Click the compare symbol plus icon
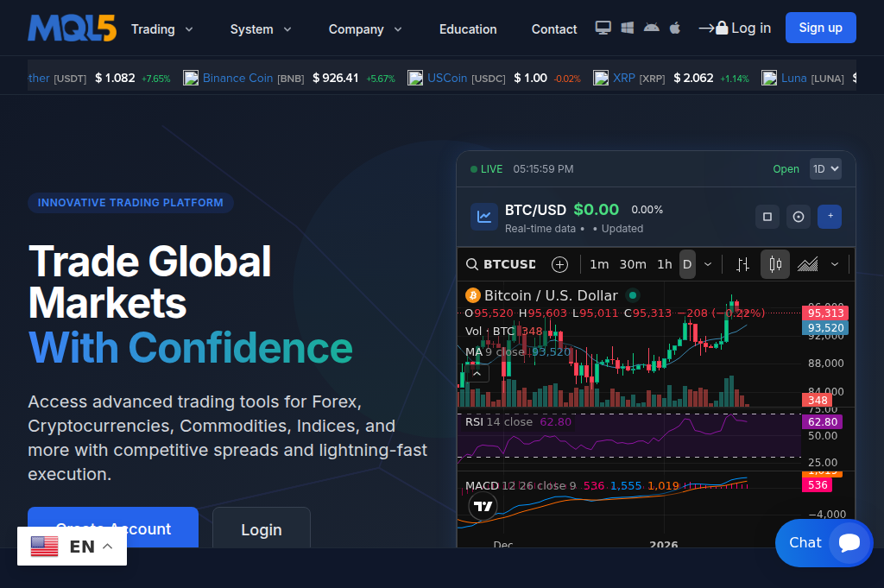The width and height of the screenshot is (884, 588). [x=559, y=264]
